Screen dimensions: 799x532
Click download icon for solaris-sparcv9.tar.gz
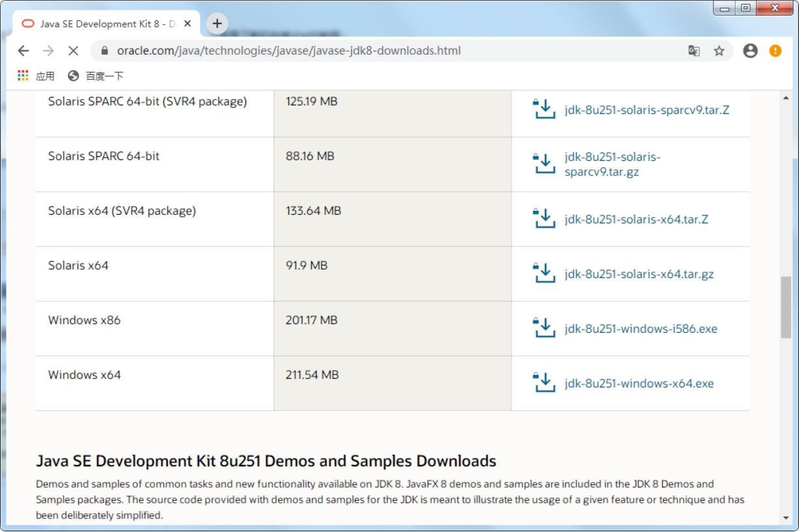(544, 164)
